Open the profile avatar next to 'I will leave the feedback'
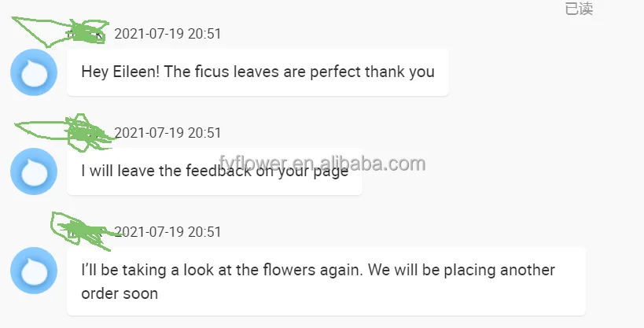 33,171
